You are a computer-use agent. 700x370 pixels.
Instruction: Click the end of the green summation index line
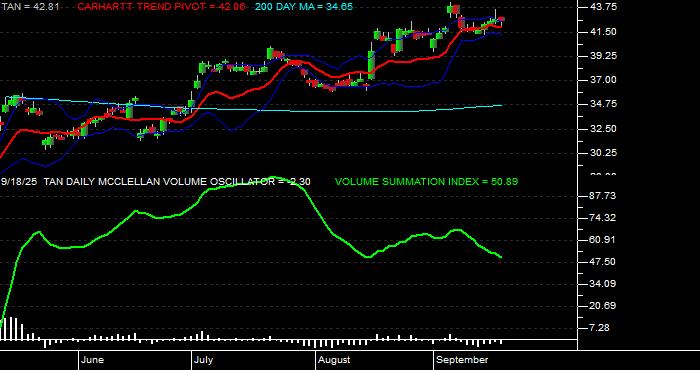pyautogui.click(x=501, y=257)
